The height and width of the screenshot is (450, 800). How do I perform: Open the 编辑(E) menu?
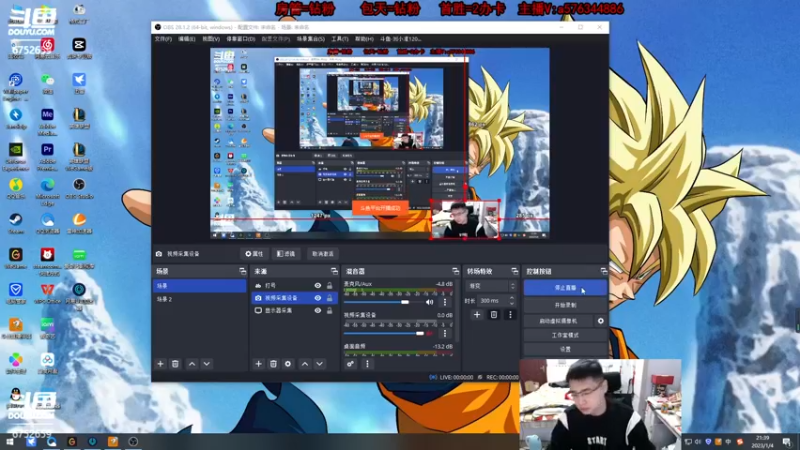pyautogui.click(x=186, y=39)
